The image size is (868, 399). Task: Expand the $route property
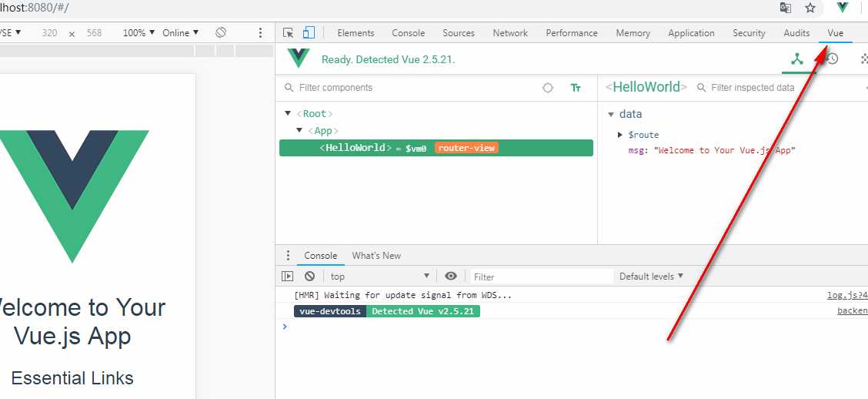pyautogui.click(x=620, y=135)
